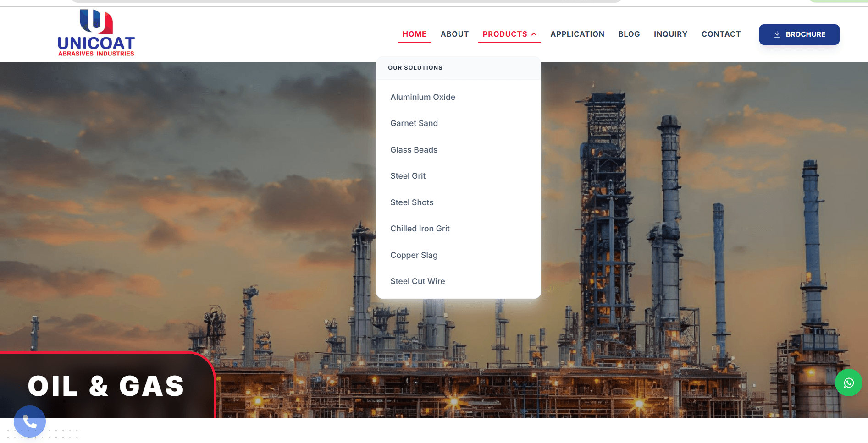Screen dimensions: 868x443
Task: Choose Steel Cut Wire item
Action: pyautogui.click(x=417, y=281)
